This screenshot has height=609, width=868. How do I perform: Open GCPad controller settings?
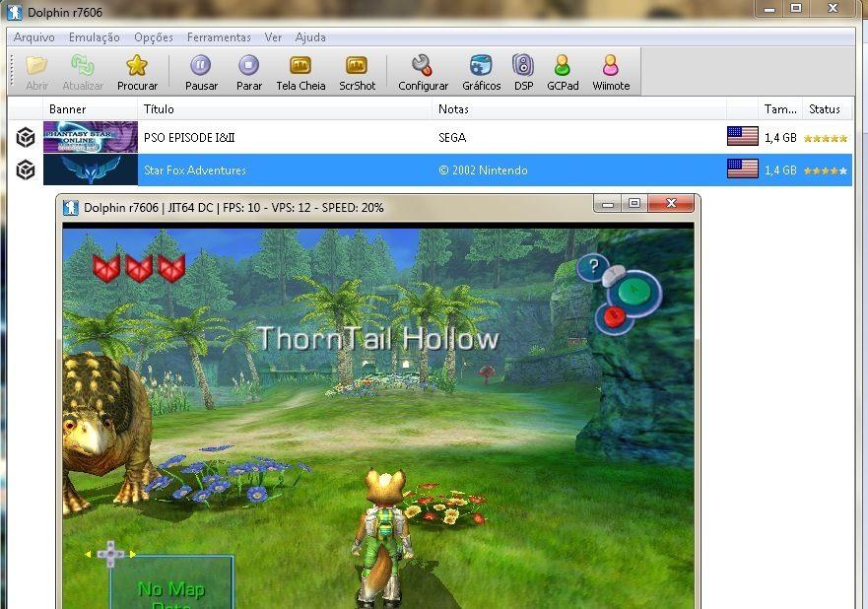563,73
